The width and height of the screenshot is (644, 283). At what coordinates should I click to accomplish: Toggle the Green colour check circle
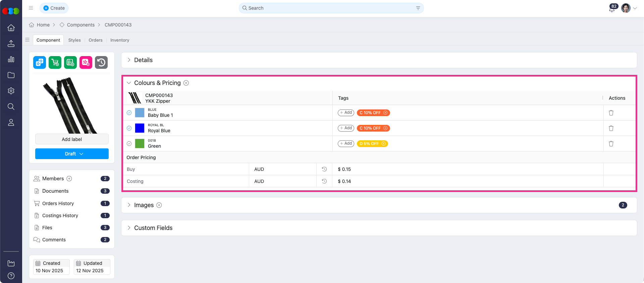point(129,144)
